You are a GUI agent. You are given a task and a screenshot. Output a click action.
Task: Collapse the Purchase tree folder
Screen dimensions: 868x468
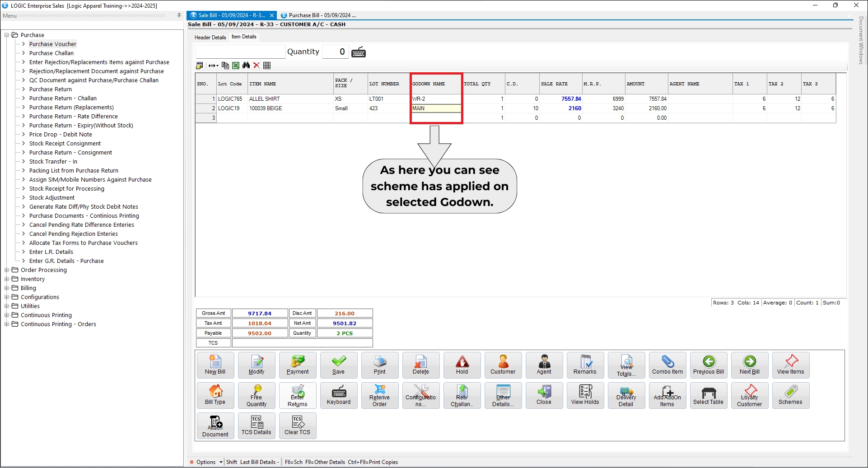click(x=7, y=35)
